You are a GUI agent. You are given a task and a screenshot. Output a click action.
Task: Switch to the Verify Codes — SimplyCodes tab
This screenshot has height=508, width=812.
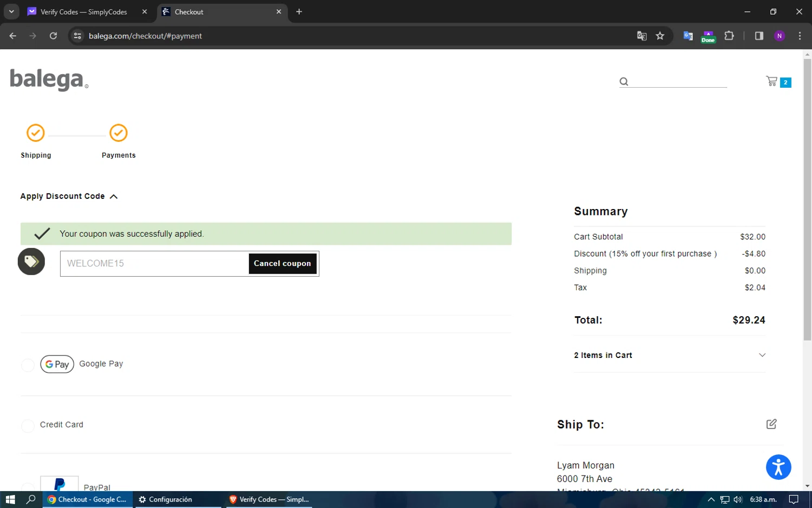tap(87, 12)
